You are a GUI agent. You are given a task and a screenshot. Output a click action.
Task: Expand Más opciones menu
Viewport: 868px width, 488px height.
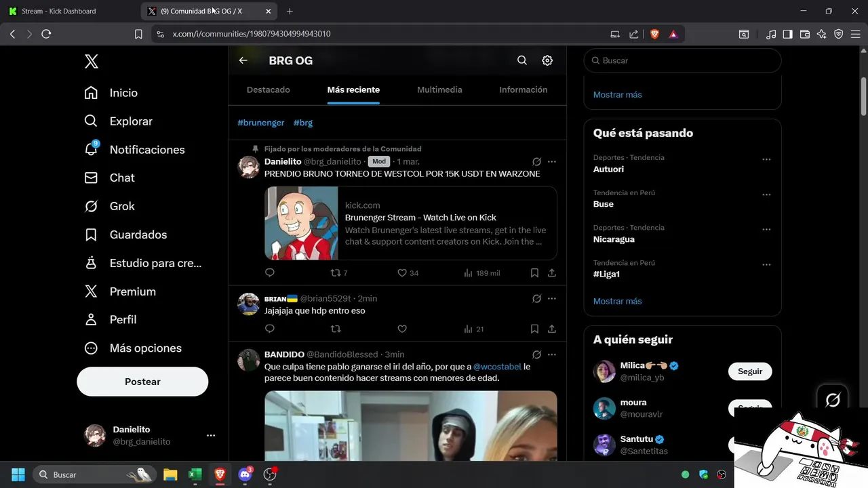[x=133, y=348]
